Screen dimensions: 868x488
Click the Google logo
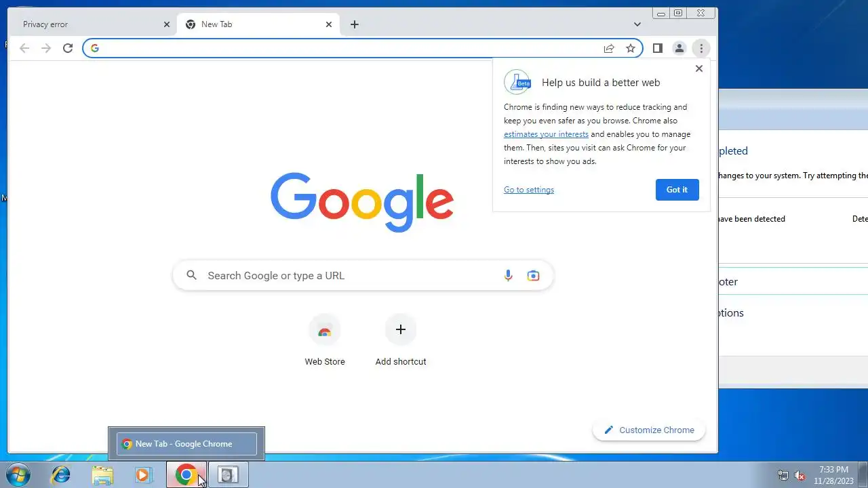click(362, 202)
